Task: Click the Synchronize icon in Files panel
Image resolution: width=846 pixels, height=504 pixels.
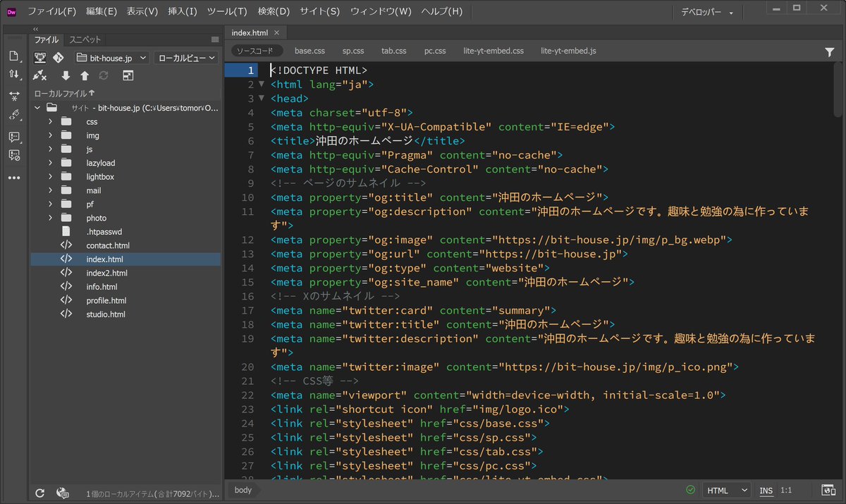Action: tap(104, 75)
